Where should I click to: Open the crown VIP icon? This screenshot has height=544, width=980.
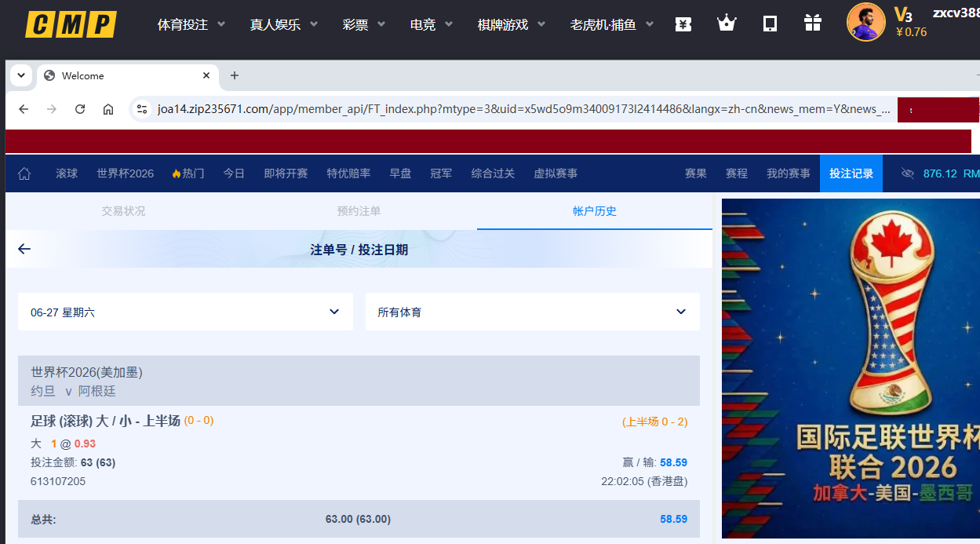(x=727, y=24)
